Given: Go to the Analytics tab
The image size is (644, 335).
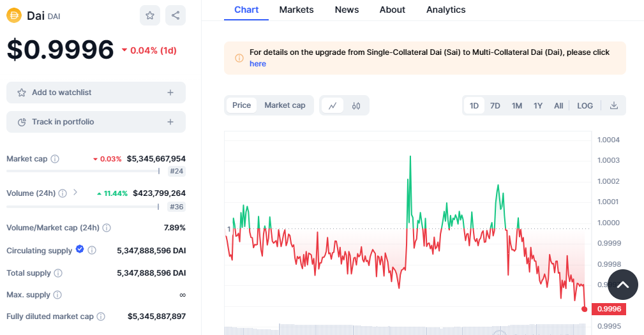Looking at the screenshot, I should [446, 10].
